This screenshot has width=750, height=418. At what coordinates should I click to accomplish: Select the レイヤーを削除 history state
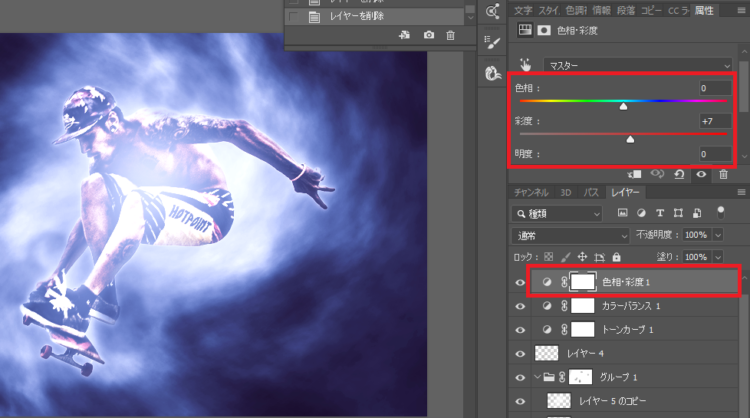375,17
